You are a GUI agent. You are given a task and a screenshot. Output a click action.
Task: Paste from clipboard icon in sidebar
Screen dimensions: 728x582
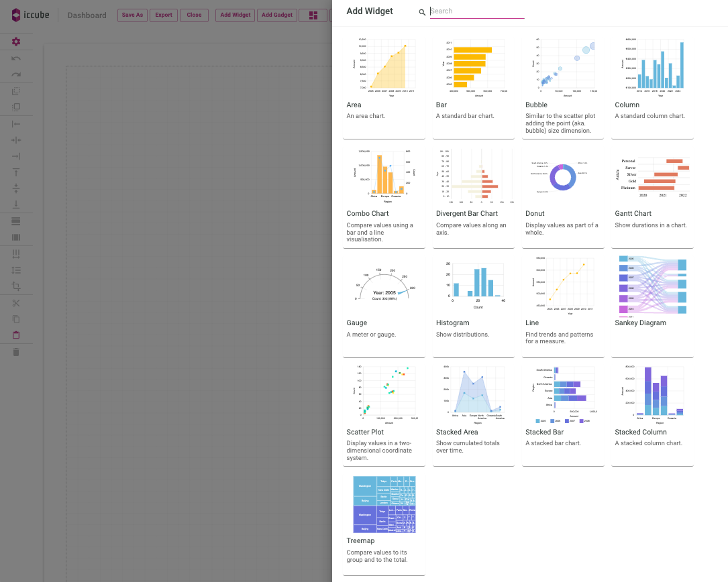pyautogui.click(x=16, y=335)
